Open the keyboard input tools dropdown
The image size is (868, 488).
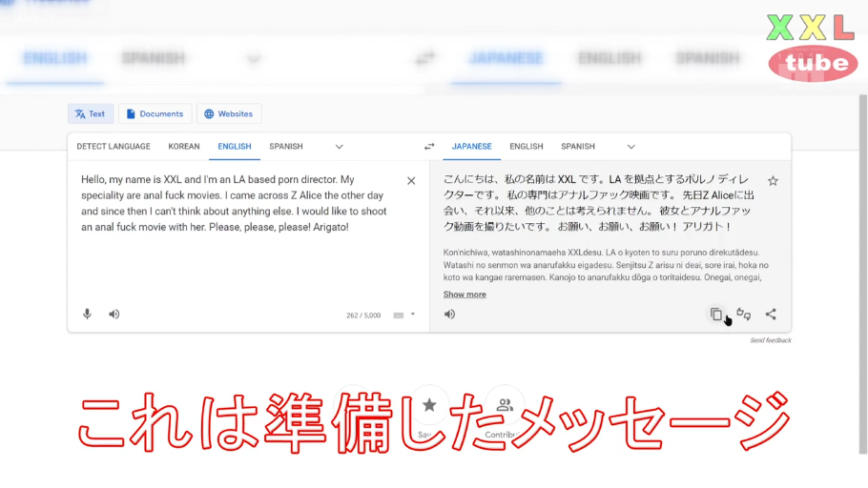click(404, 315)
